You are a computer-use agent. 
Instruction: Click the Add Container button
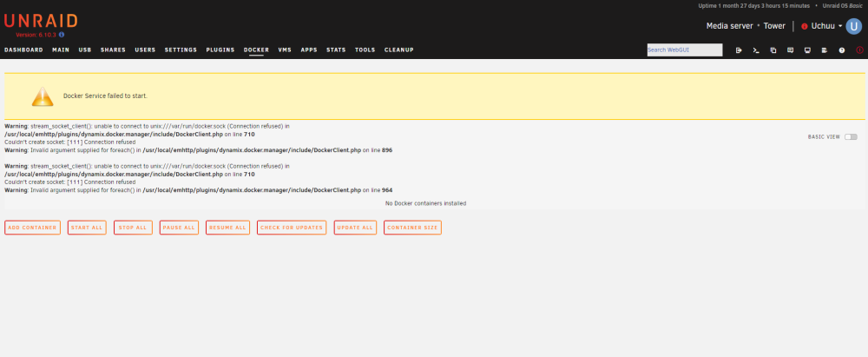click(32, 228)
